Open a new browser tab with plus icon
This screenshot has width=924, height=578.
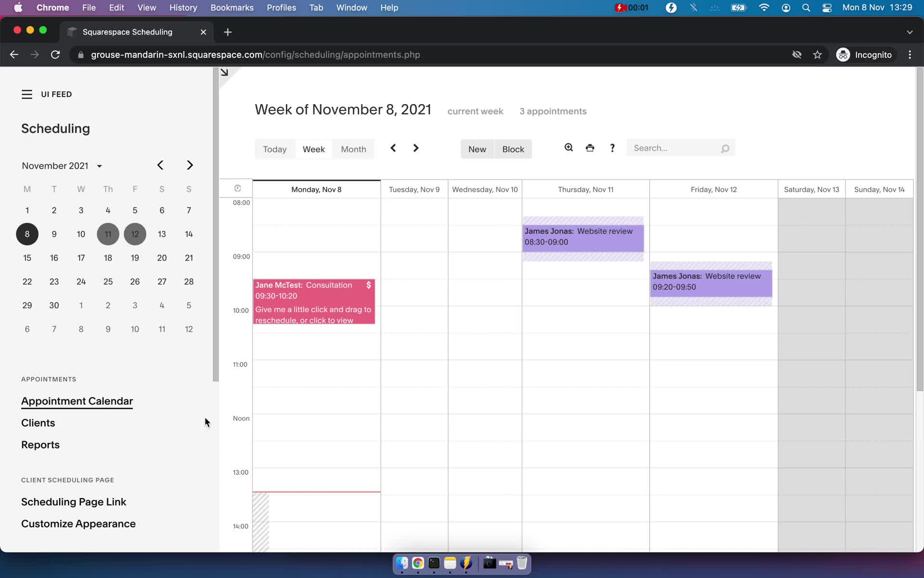228,32
